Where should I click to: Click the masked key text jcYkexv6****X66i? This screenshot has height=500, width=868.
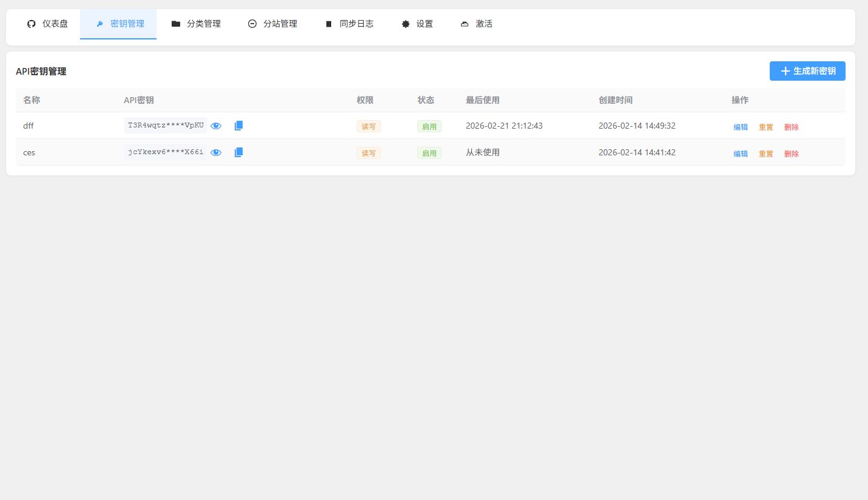click(x=166, y=152)
